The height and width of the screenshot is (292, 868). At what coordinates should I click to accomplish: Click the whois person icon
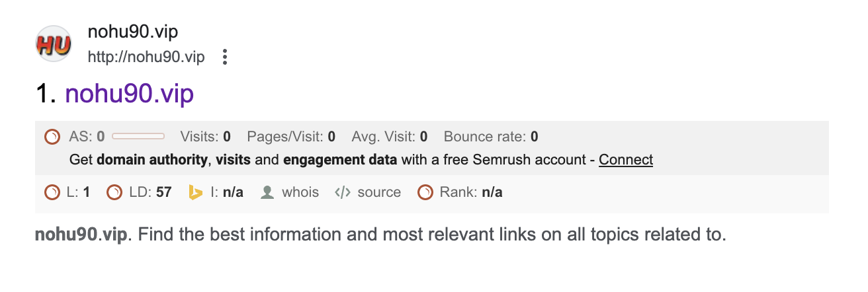[x=267, y=192]
